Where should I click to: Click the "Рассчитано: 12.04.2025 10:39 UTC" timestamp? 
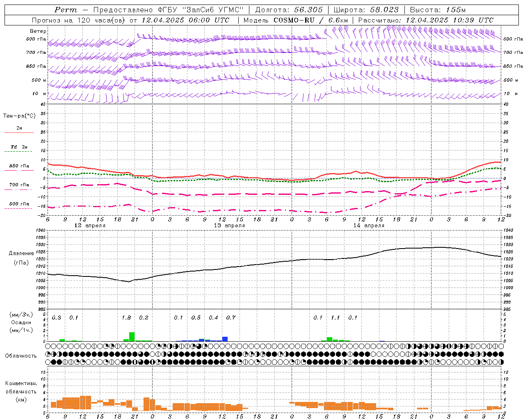[426, 20]
